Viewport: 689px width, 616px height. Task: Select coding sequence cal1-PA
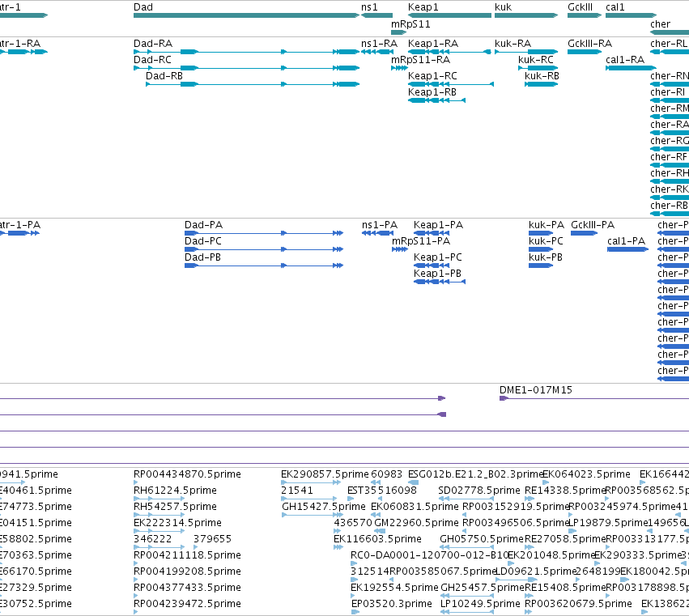tap(626, 241)
